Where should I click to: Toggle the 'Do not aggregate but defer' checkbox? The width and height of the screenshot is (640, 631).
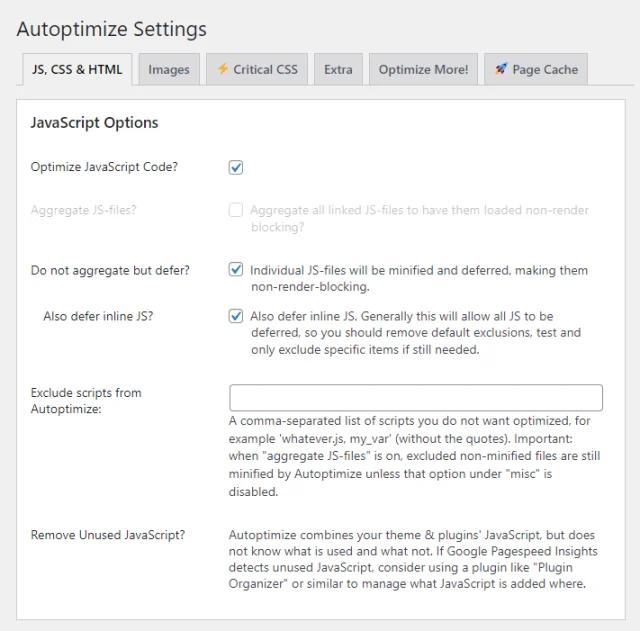coord(236,270)
